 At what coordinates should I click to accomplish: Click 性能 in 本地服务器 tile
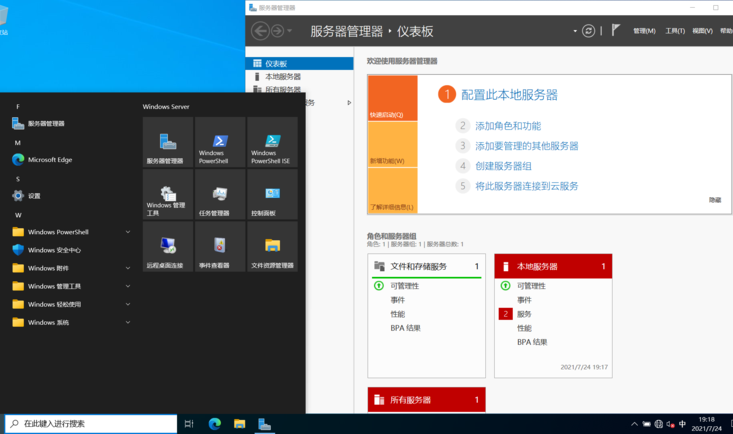pyautogui.click(x=524, y=328)
